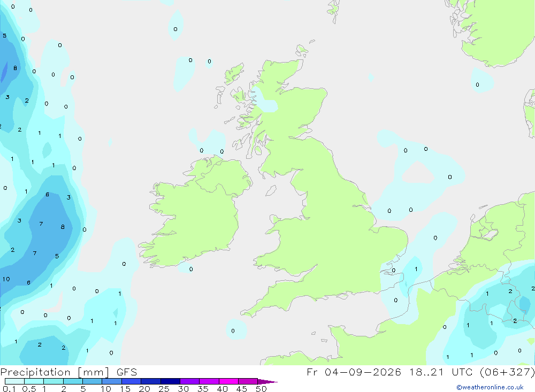Pick the 0.1–0.5 mm legend swatch
The width and height of the screenshot is (535, 392).
(x=14, y=381)
